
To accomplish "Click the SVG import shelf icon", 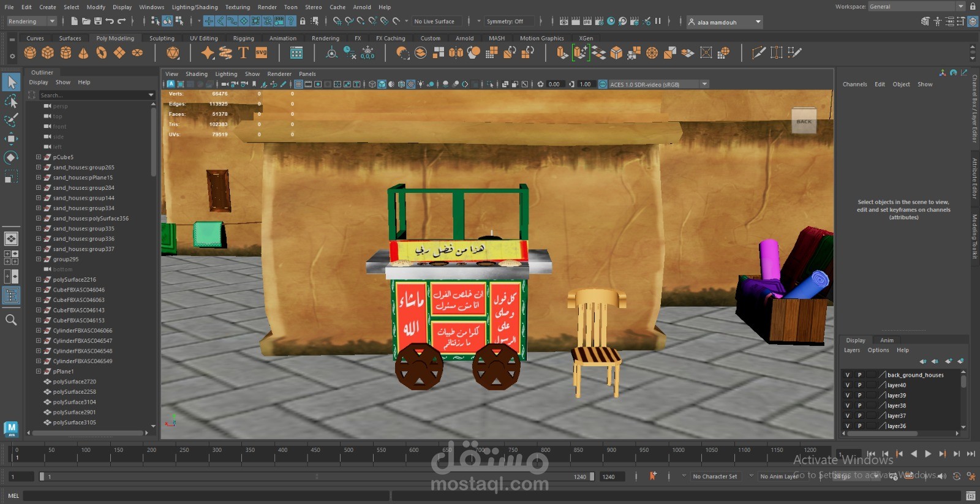I will 262,53.
